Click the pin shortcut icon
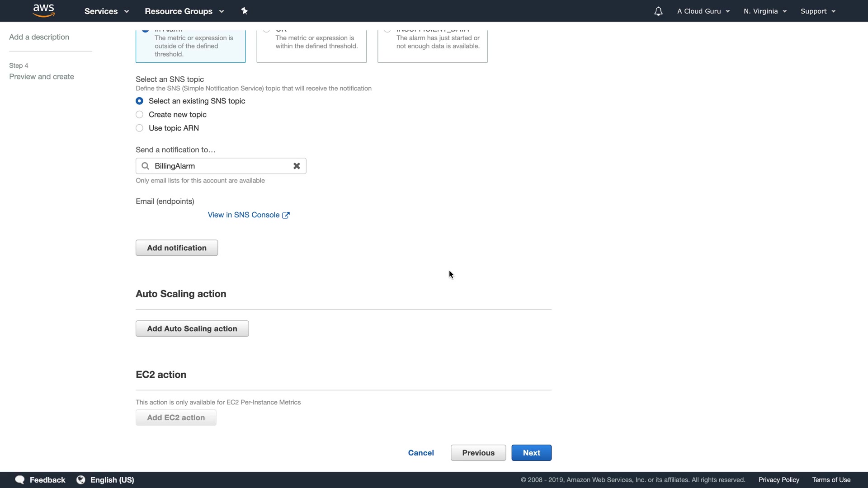868x488 pixels. tap(245, 11)
